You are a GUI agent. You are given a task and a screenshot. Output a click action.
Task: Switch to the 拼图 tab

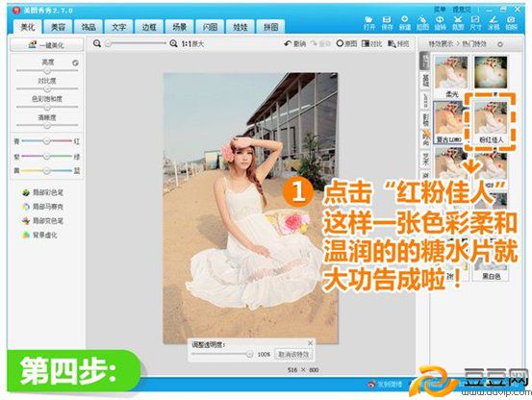[x=270, y=27]
